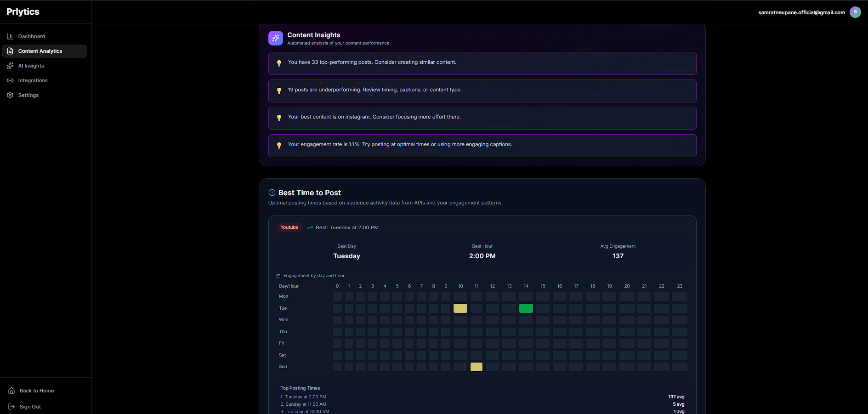Open Integrations via its link icon
868x414 pixels.
point(10,80)
